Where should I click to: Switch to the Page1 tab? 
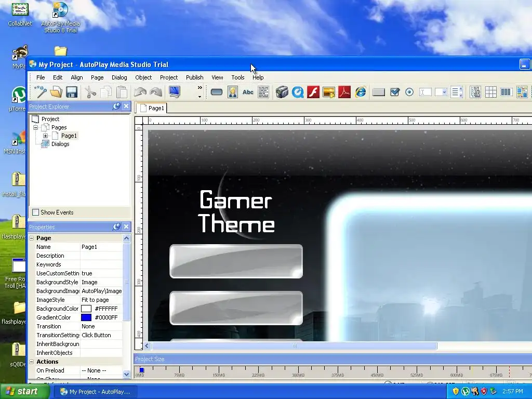[152, 108]
